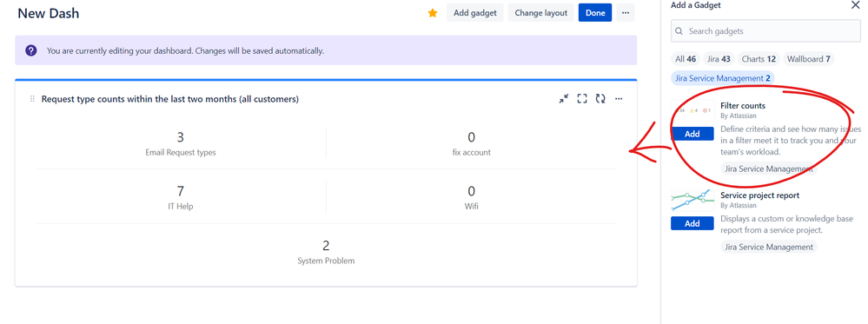The image size is (868, 324).
Task: Filter gadgets by Charts 12
Action: (759, 59)
